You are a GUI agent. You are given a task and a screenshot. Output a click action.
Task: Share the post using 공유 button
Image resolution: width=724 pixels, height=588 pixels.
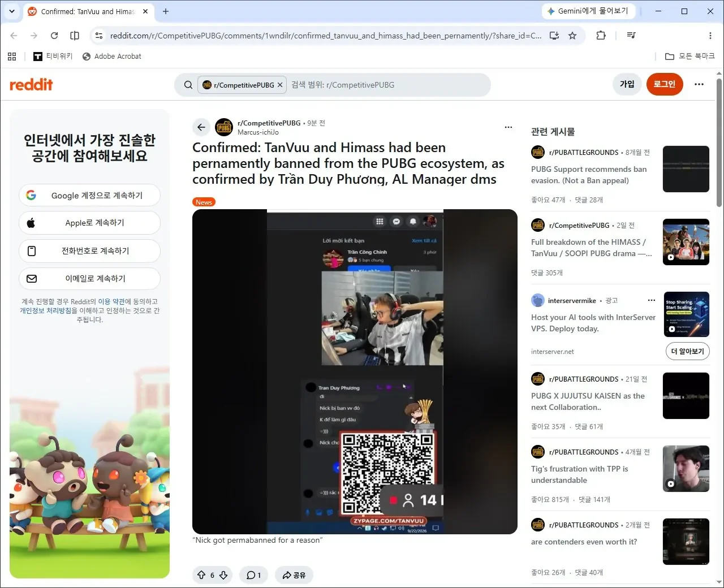294,575
